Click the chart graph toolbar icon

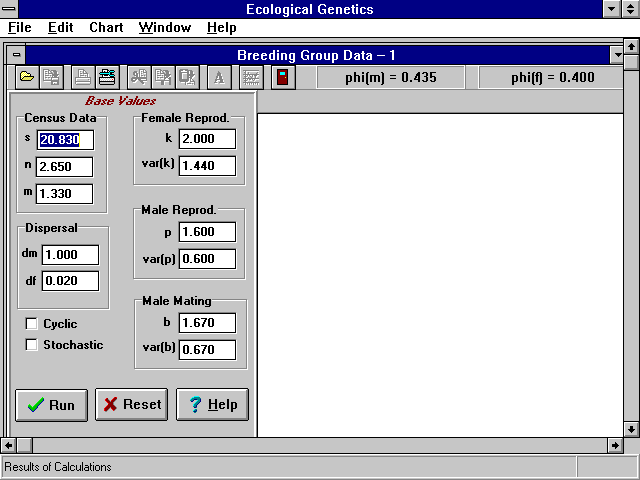point(252,77)
